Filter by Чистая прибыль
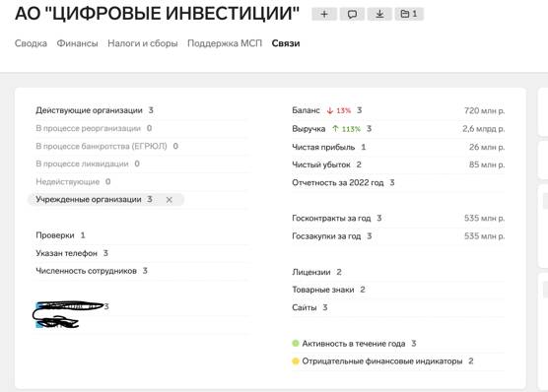Viewport: 548px width, 392px height. tap(398, 147)
